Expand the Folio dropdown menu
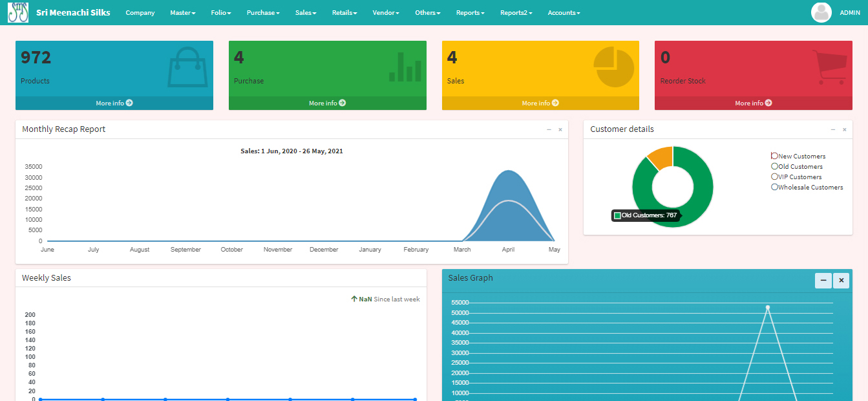Screen dimensions: 868x401 tap(221, 13)
